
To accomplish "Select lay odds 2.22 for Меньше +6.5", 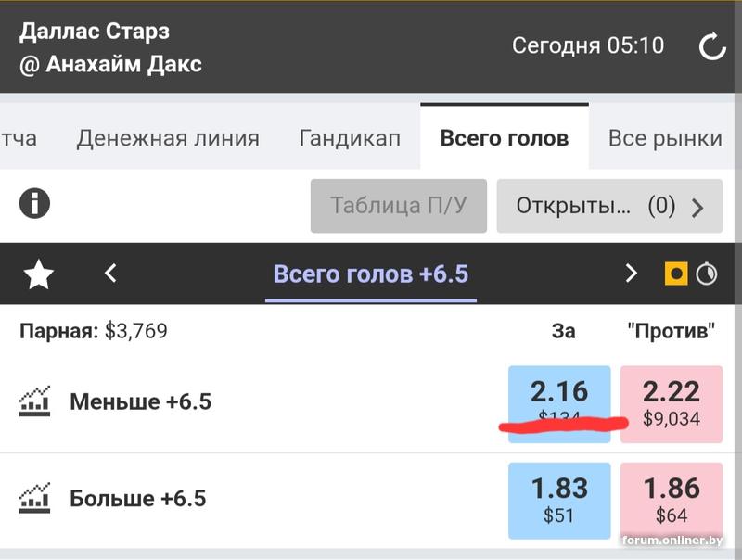I will click(x=671, y=403).
